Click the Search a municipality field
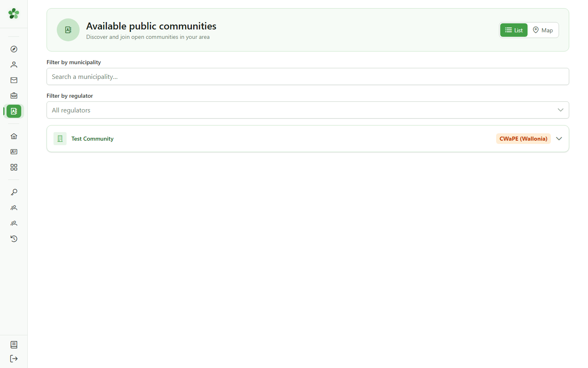The height and width of the screenshot is (368, 588). (x=308, y=76)
